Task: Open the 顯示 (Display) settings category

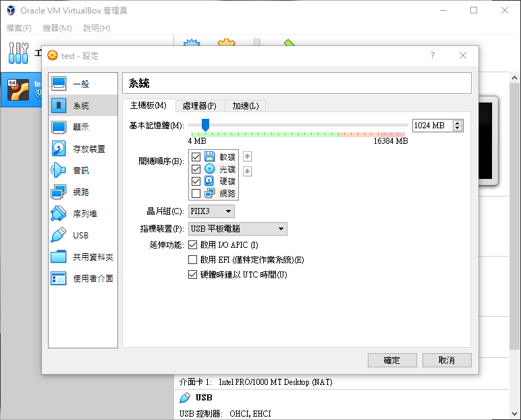Action: pyautogui.click(x=83, y=127)
